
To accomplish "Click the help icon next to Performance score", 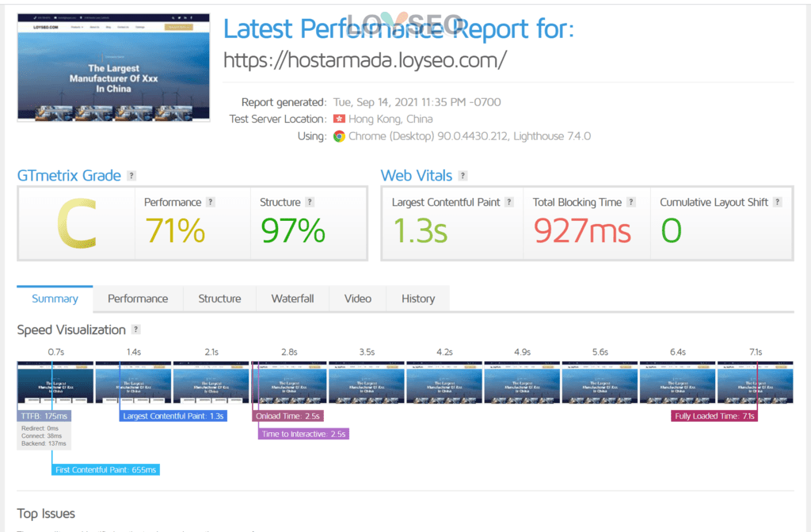I will (x=211, y=202).
